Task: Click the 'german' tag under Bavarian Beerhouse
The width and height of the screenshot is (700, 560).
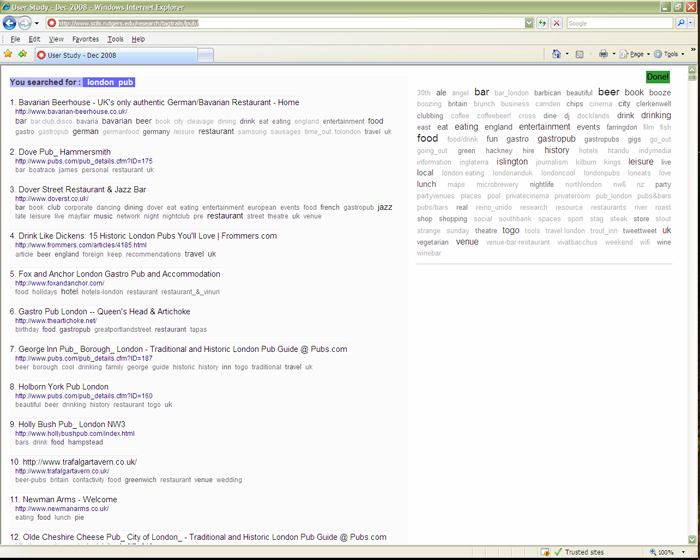Action: tap(85, 131)
